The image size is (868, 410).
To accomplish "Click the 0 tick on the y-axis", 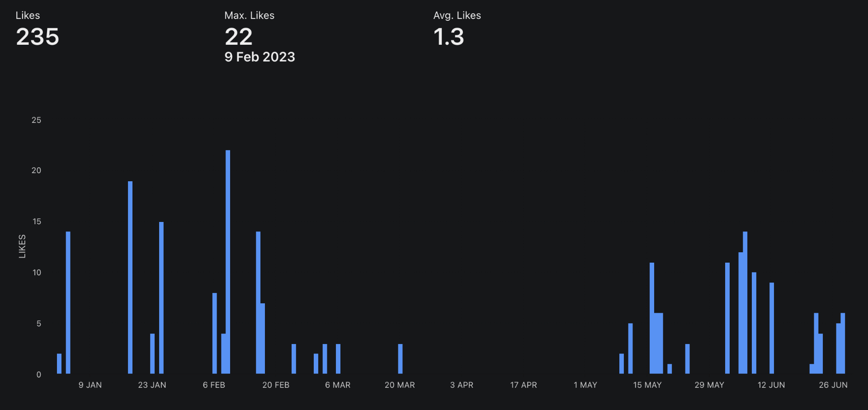I will pos(39,375).
